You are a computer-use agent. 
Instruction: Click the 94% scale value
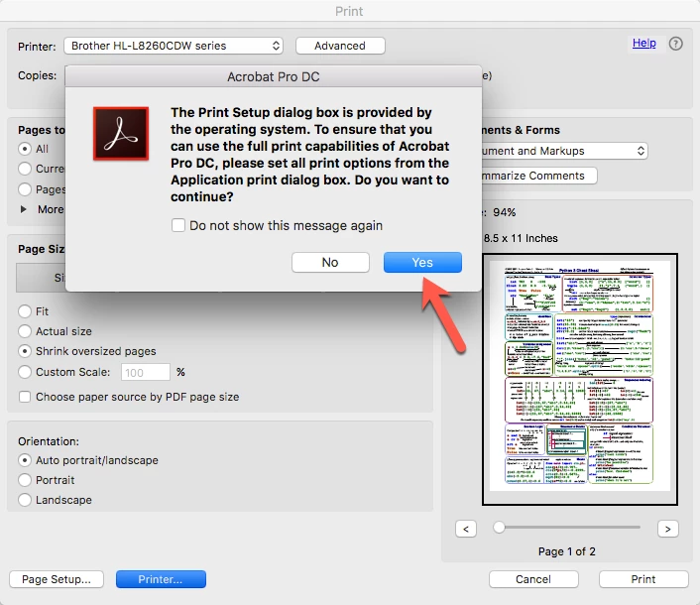tap(504, 212)
